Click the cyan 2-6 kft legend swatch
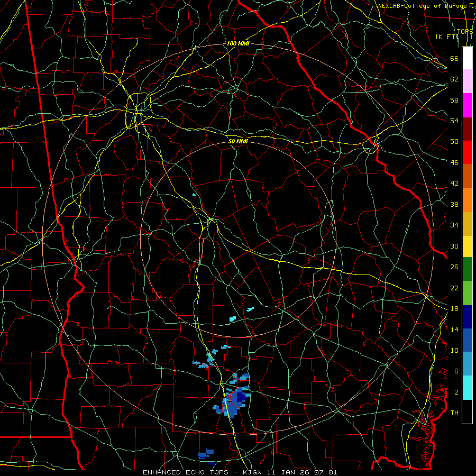 click(x=467, y=387)
